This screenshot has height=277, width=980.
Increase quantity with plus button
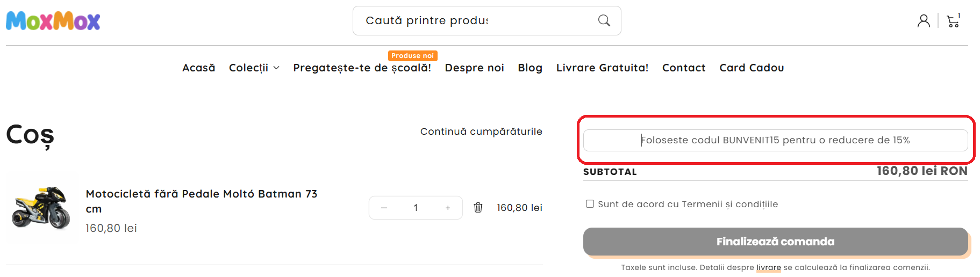[448, 208]
